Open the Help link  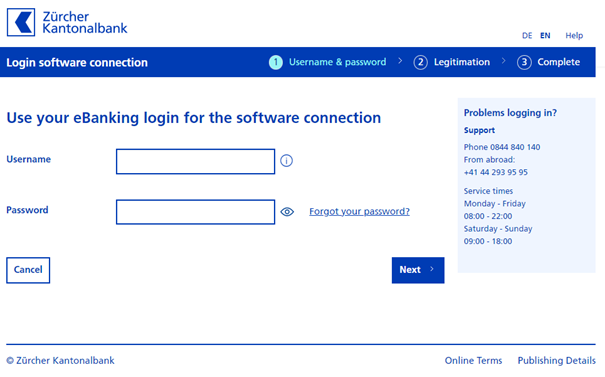(x=574, y=36)
